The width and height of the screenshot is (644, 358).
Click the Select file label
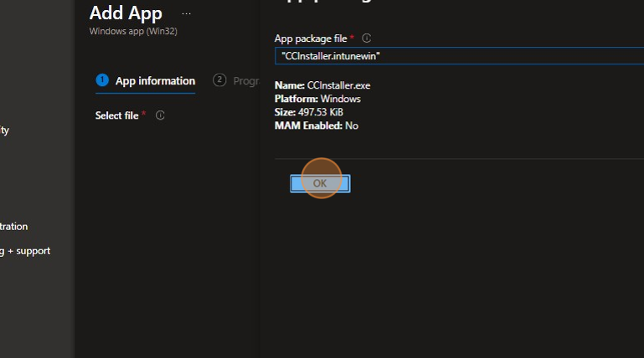tap(116, 115)
